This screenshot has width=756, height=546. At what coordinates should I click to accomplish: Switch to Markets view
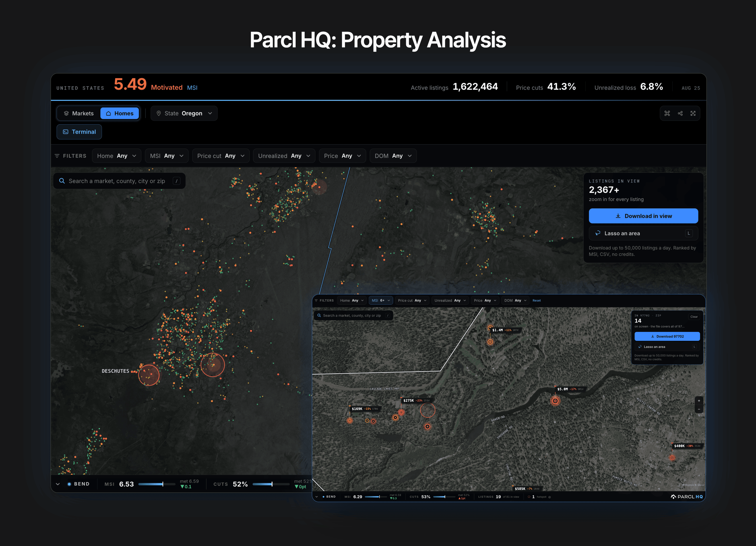[79, 113]
